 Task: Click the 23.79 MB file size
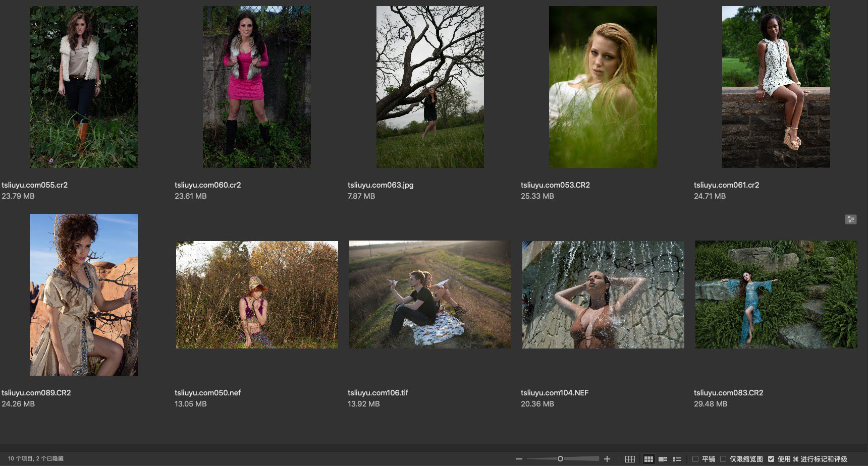coord(18,196)
